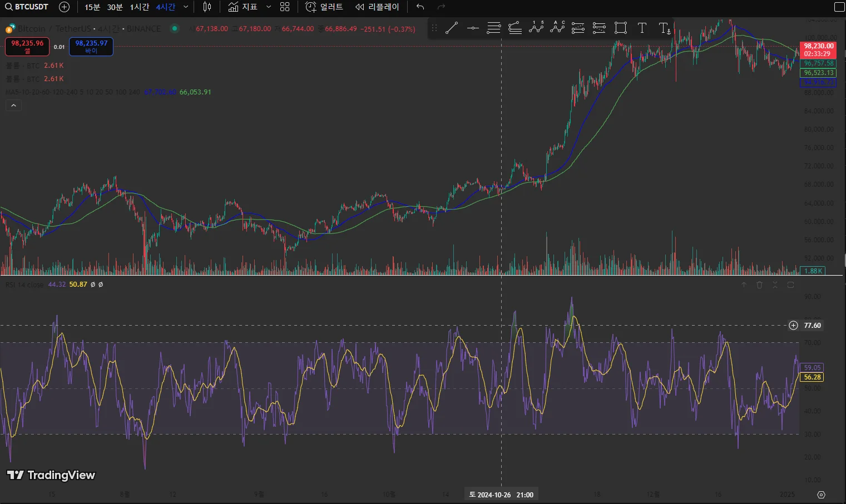
Task: Expand the time interval dropdown arrow
Action: tap(186, 7)
